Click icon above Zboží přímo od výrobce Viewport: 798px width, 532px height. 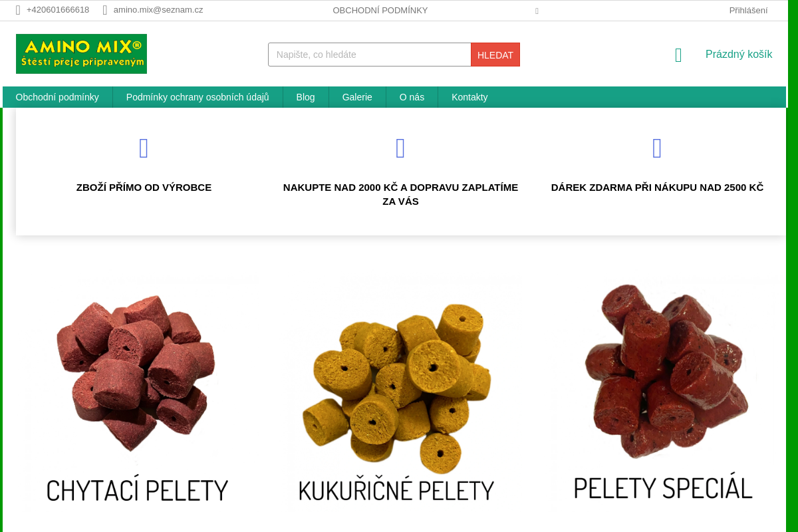pyautogui.click(x=144, y=148)
